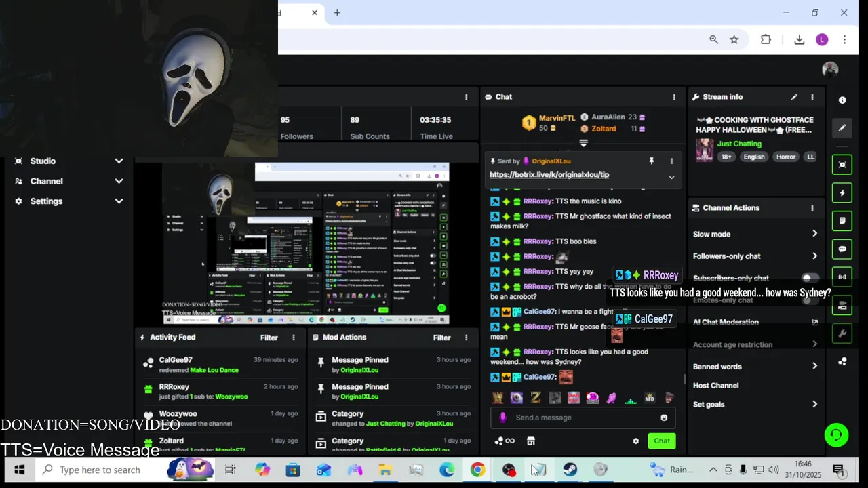Screen dimensions: 868x488
Task: Open the Just Chatting category link
Action: tap(739, 144)
